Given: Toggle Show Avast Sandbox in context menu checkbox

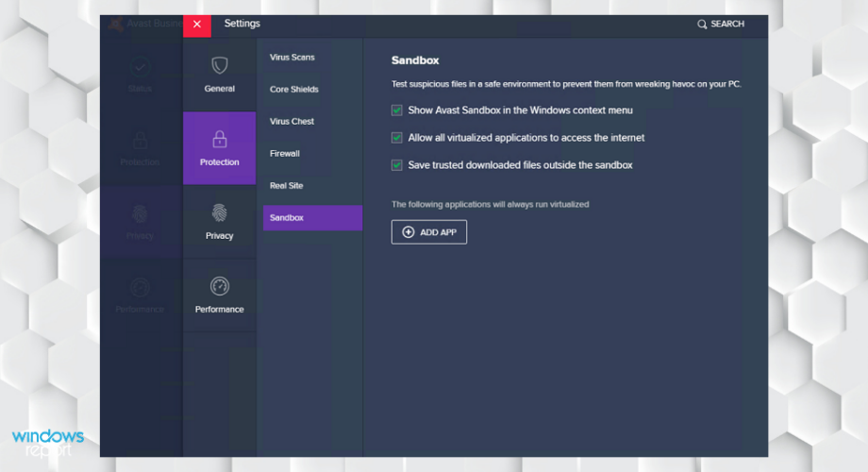Looking at the screenshot, I should click(x=397, y=110).
